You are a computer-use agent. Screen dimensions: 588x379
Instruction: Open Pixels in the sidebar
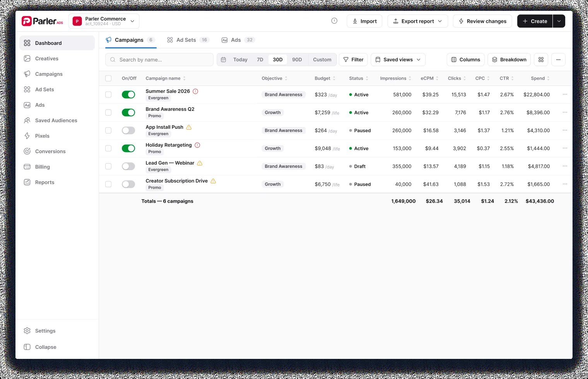tap(57, 136)
